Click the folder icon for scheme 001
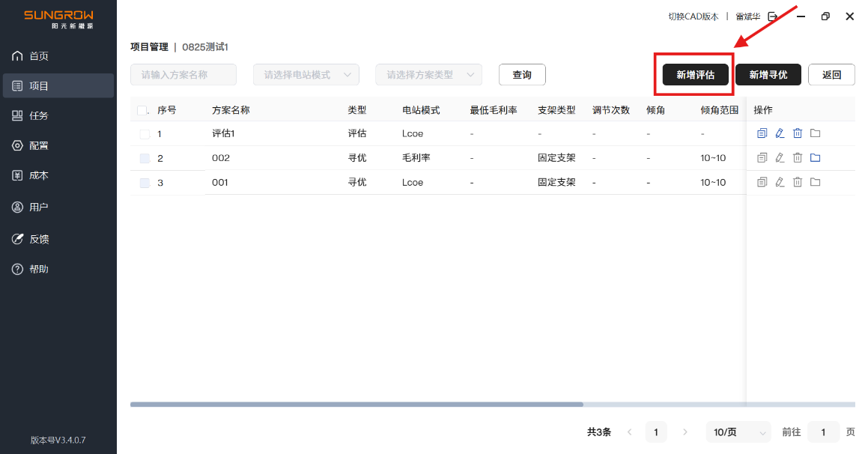 tap(816, 182)
